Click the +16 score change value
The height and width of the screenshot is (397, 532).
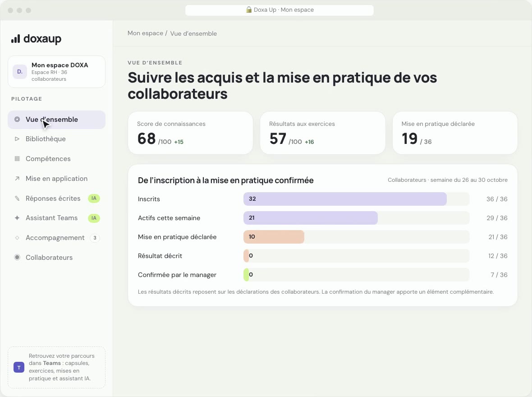(x=309, y=142)
